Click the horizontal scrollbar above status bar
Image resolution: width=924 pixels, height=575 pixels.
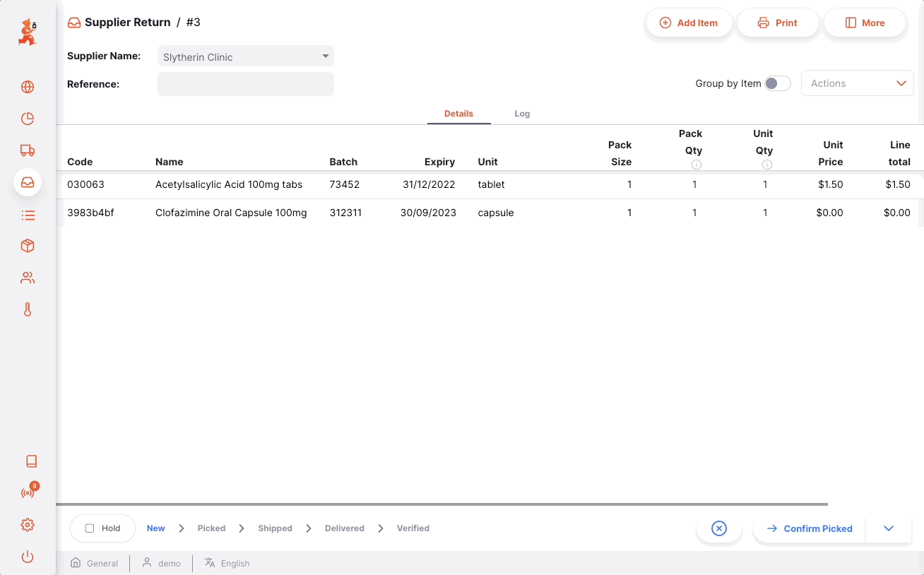tap(442, 504)
